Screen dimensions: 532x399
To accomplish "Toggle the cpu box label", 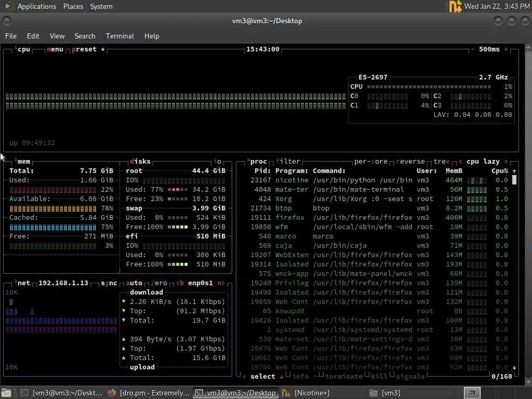I will (23, 49).
